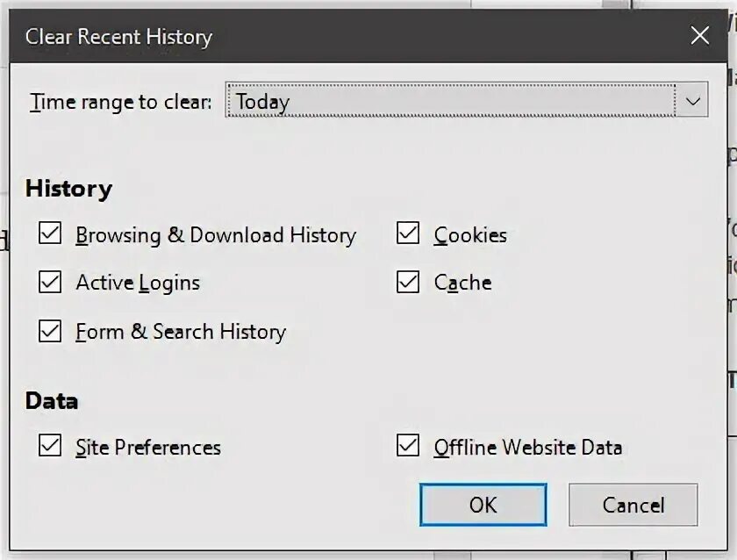The width and height of the screenshot is (737, 560).
Task: Toggle the Cache checkbox off
Action: 408,283
